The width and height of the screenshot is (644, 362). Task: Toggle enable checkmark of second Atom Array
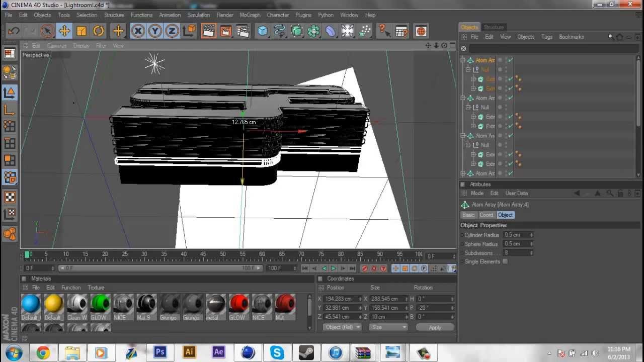pos(511,98)
